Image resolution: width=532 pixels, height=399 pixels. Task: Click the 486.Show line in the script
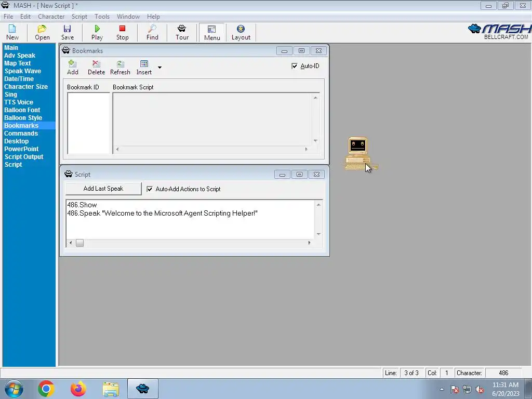(82, 205)
